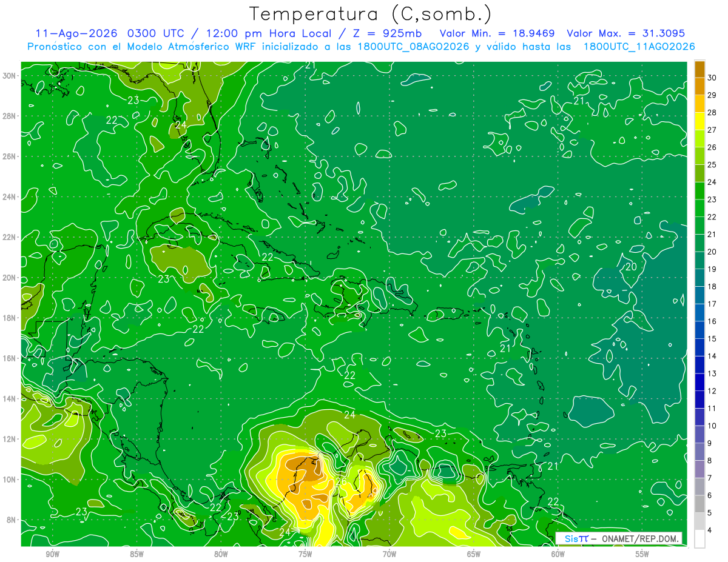Pick the green legend swatch between 22 and 23

[699, 209]
